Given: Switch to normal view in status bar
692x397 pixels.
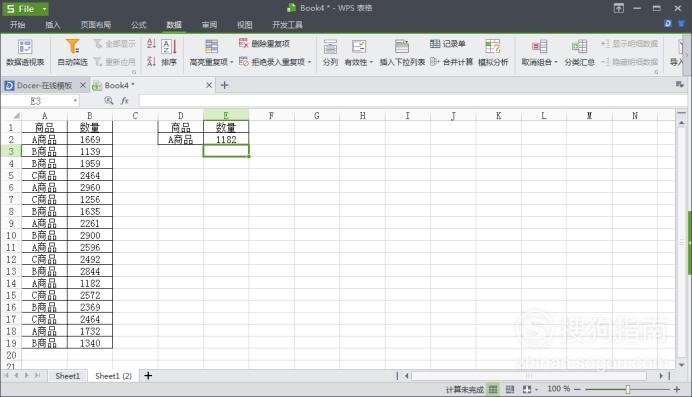Looking at the screenshot, I should pos(493,389).
